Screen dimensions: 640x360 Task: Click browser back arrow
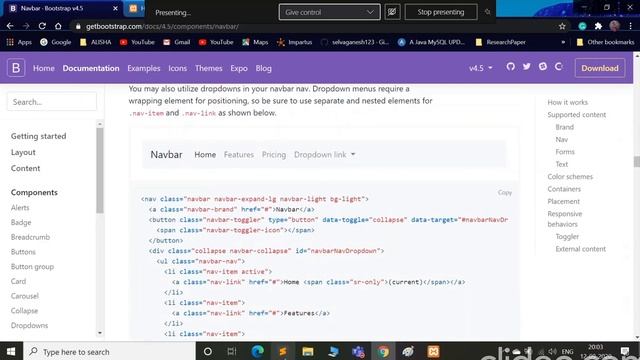click(10, 26)
